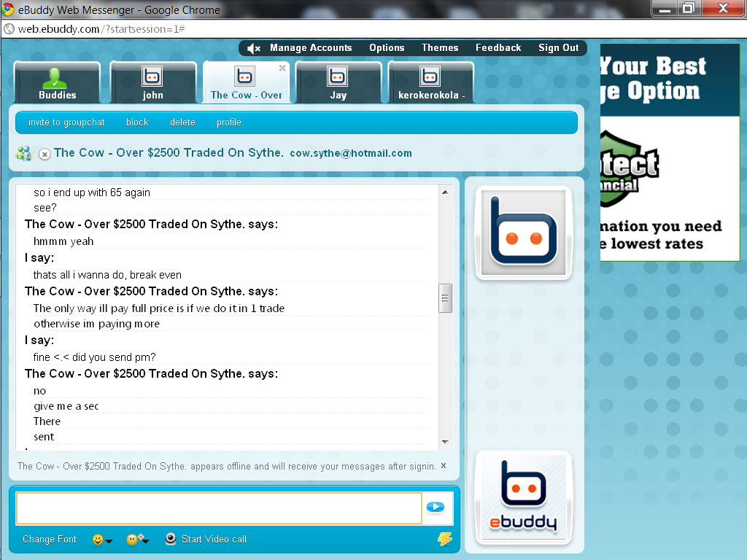This screenshot has height=560, width=747.
Task: Maximize the Chrome window
Action: pos(689,9)
